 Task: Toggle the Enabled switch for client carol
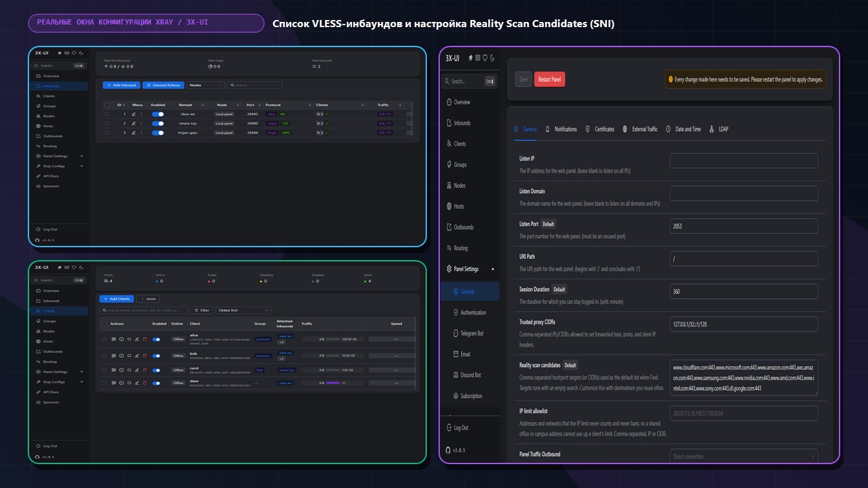[156, 370]
